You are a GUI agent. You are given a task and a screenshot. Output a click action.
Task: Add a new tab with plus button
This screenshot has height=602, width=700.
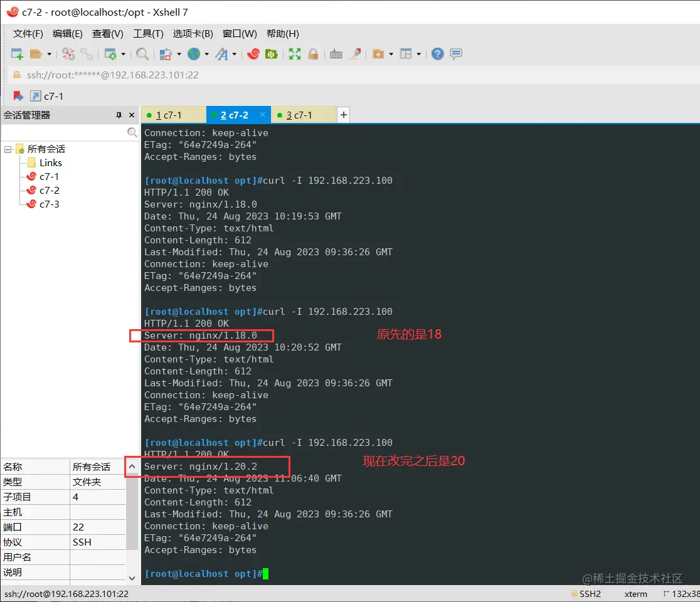[x=343, y=115]
